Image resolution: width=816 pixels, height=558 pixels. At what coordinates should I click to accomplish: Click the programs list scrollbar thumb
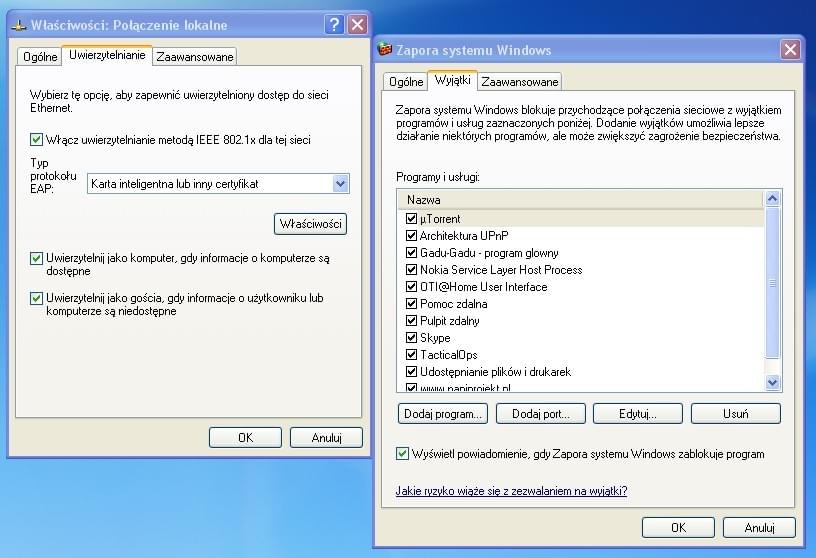(772, 283)
